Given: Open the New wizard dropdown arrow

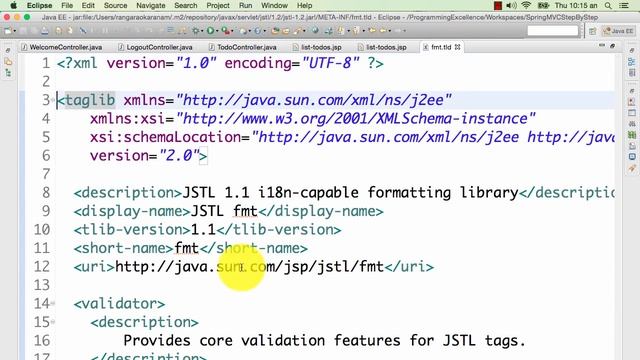Looking at the screenshot, I should click(x=14, y=31).
